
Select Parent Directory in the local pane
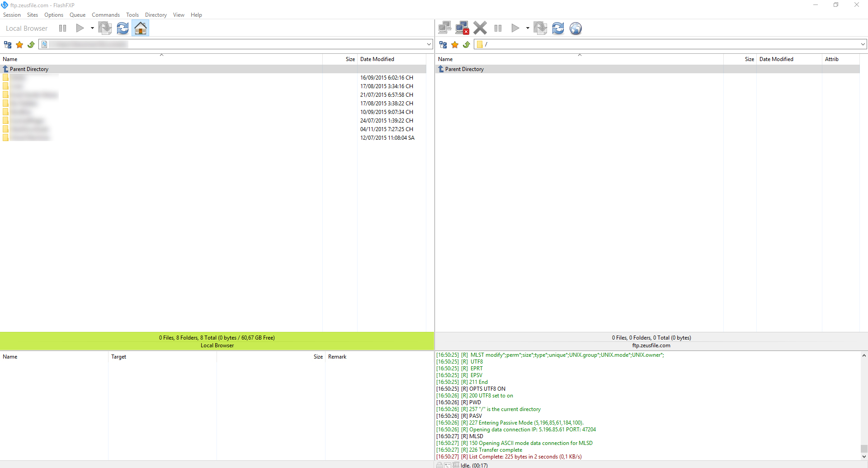[x=213, y=69]
